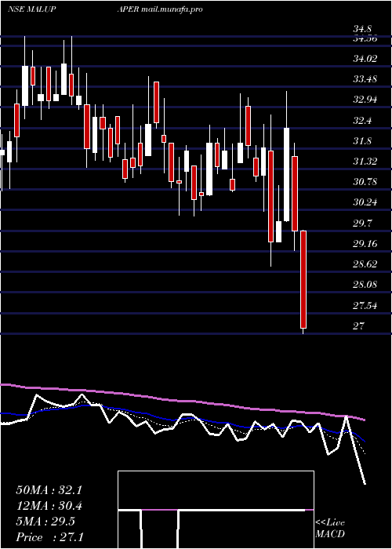
Task: Click the '<<Live MACD' label
Action: coord(330,529)
